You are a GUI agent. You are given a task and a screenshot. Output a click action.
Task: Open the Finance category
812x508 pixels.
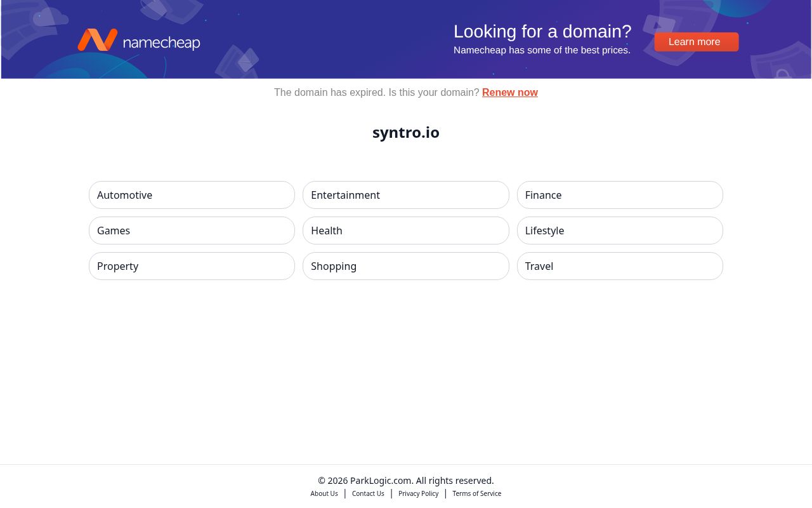(620, 195)
